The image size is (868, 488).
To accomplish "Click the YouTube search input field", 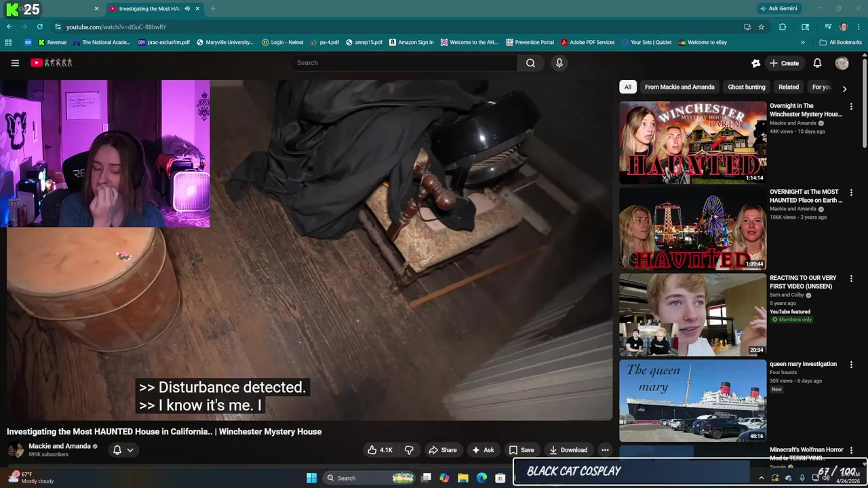I will pos(404,63).
